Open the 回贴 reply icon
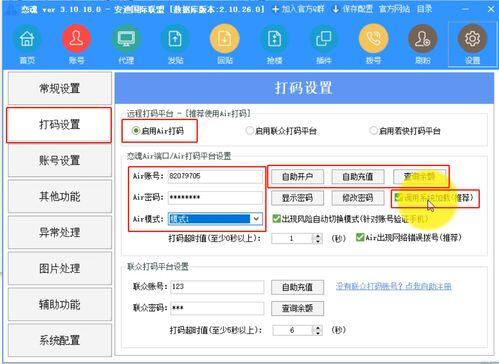499x364 pixels. point(225,44)
